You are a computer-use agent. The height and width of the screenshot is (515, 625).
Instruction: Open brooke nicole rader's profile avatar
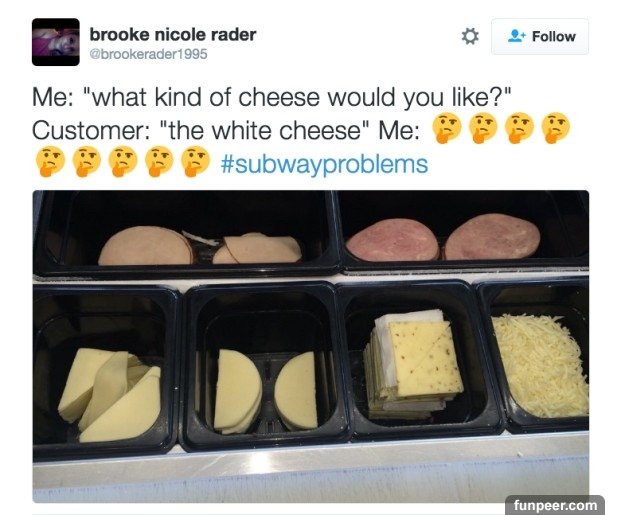pos(56,42)
